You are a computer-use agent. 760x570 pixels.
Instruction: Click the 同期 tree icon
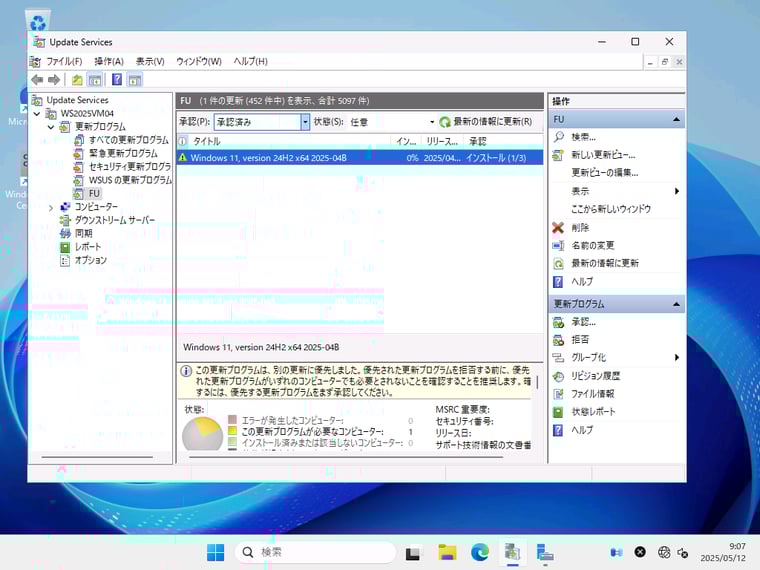pyautogui.click(x=65, y=234)
